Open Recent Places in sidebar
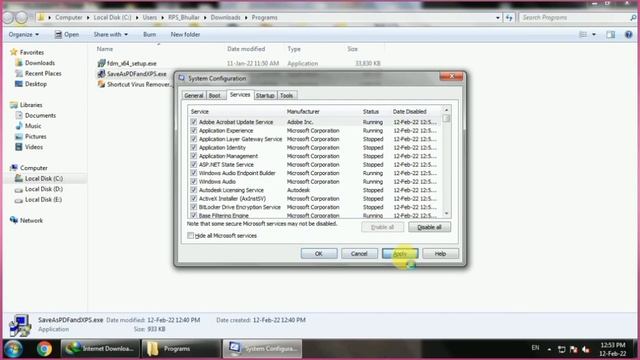 pyautogui.click(x=43, y=73)
